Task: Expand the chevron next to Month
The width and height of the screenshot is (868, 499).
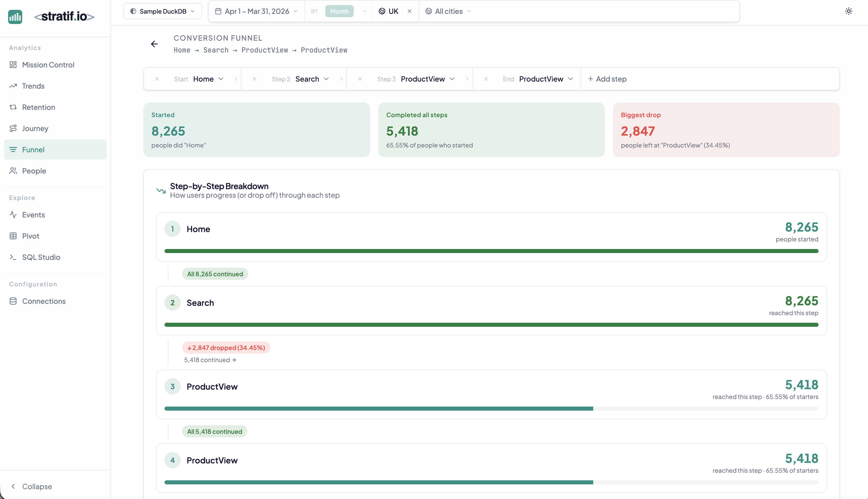Action: [x=365, y=11]
